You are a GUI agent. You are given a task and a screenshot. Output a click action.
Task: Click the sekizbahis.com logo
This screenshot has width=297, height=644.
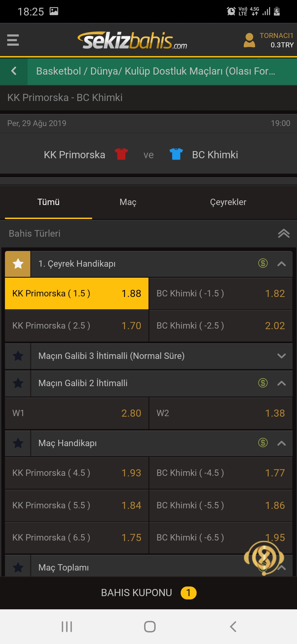pyautogui.click(x=132, y=40)
